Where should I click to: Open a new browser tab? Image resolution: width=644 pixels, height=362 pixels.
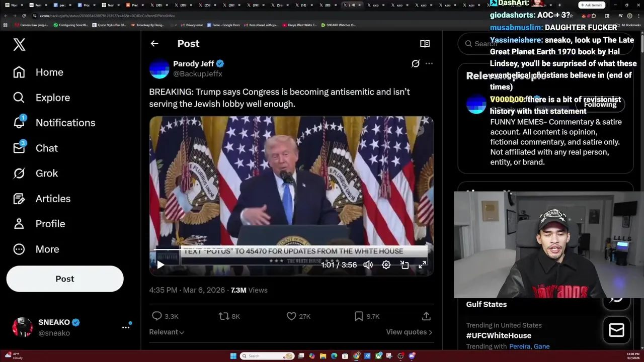tap(559, 5)
